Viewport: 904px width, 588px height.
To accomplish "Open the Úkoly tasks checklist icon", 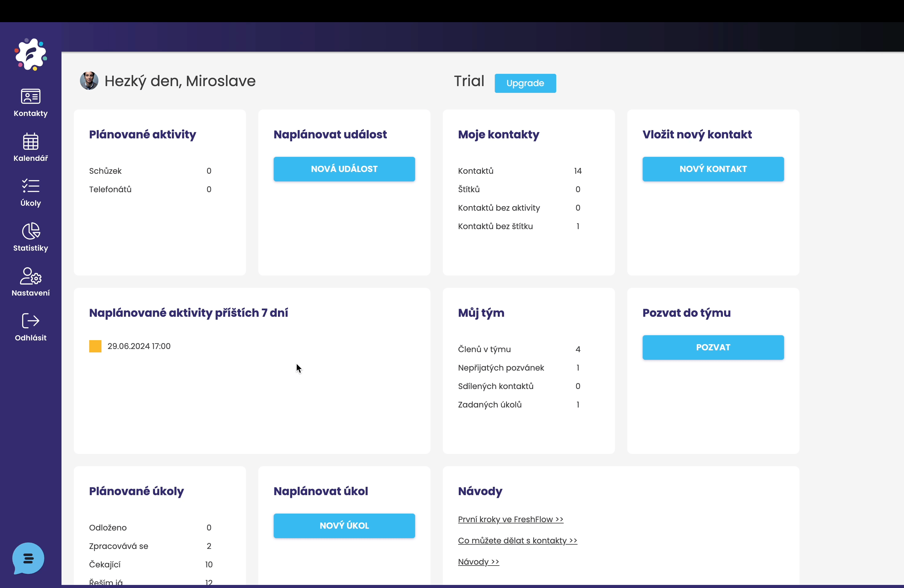I will tap(30, 186).
